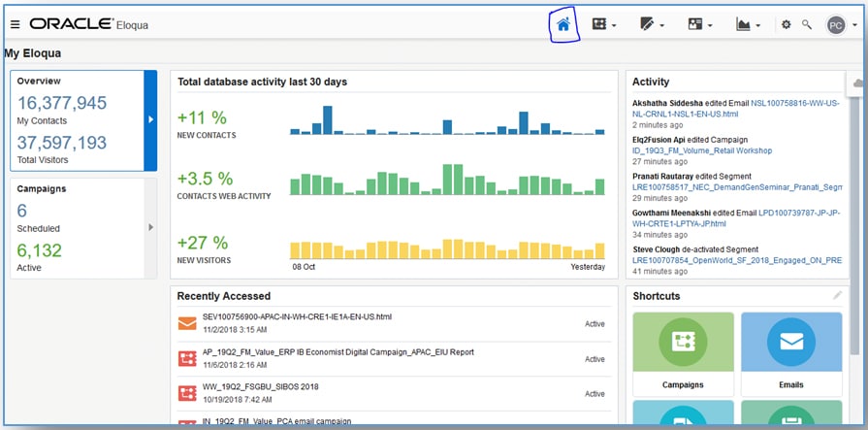Image resolution: width=868 pixels, height=430 pixels.
Task: Expand the Assets pencil menu dropdown
Action: pyautogui.click(x=651, y=25)
